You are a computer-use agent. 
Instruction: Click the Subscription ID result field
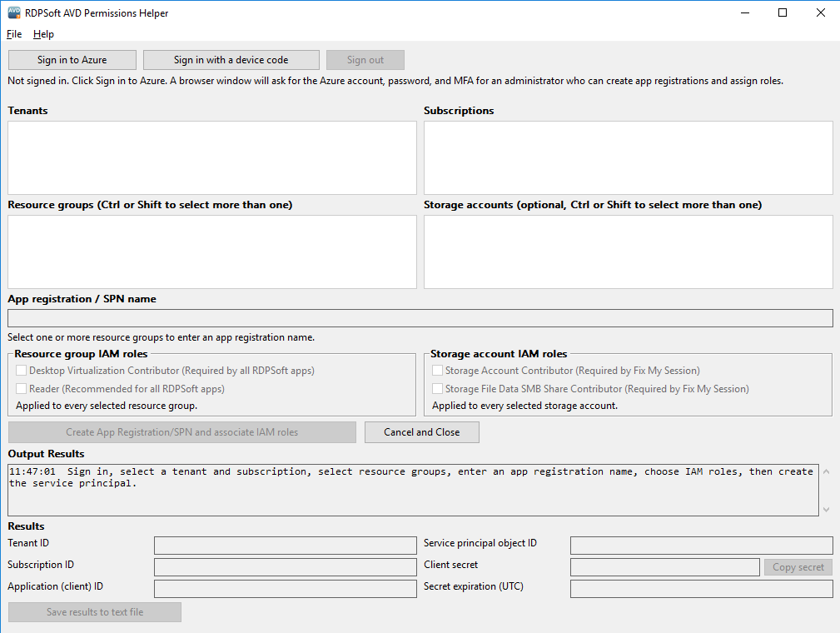(x=285, y=567)
